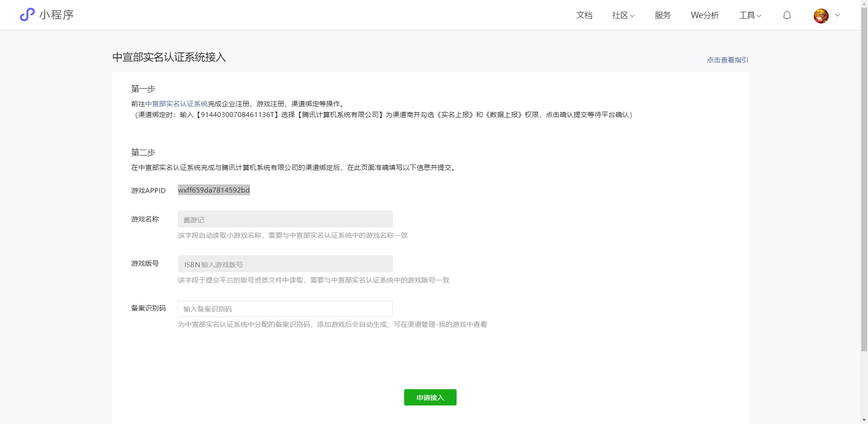Click the 游戏APPID label

148,191
